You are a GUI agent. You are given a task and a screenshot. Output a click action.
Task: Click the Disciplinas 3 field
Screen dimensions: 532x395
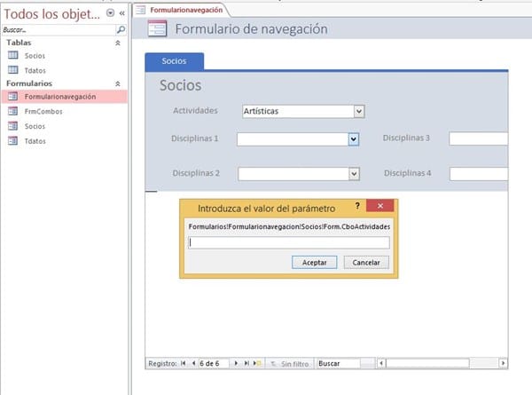[479, 138]
